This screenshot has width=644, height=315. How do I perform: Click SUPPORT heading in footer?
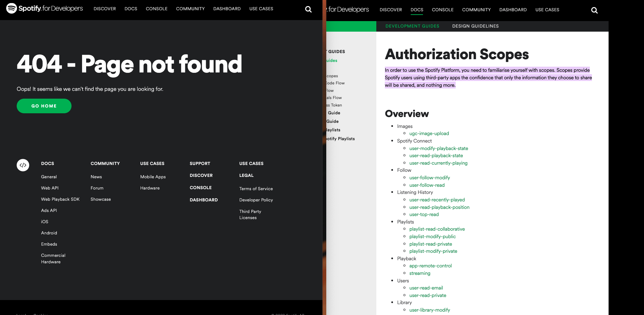pyautogui.click(x=200, y=164)
